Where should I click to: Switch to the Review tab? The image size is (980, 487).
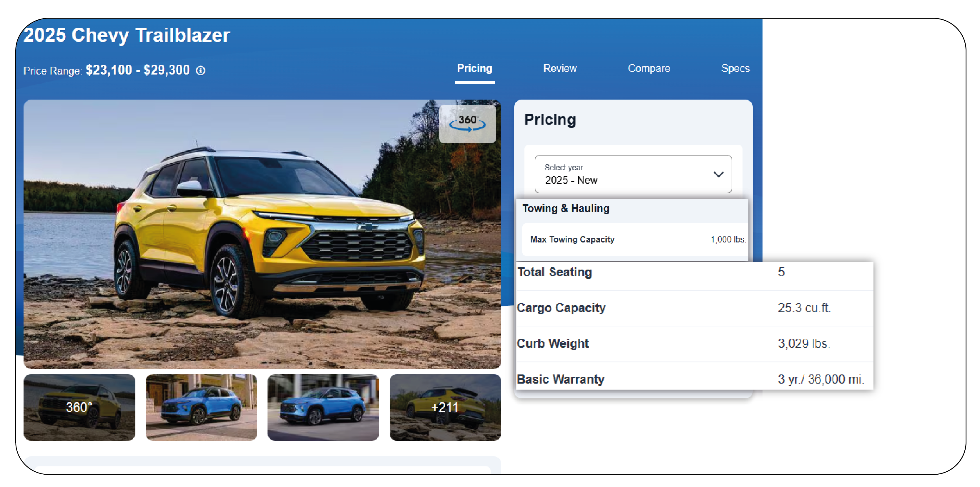pos(559,68)
